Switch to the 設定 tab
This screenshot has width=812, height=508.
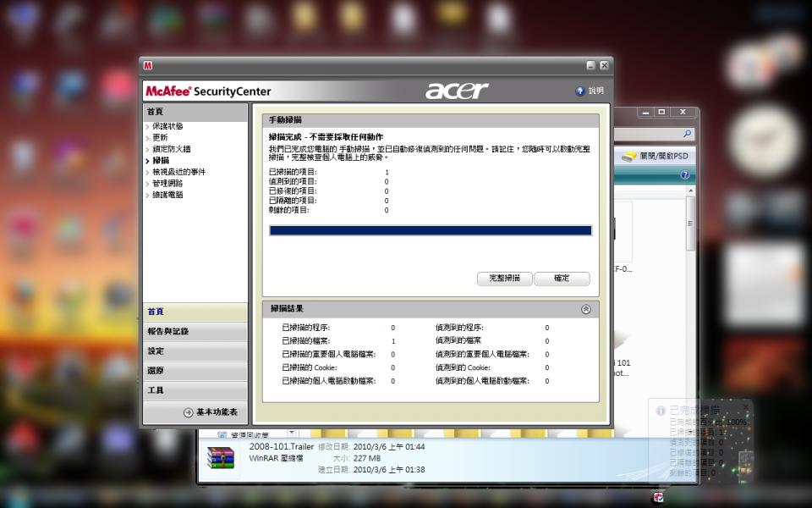[195, 351]
